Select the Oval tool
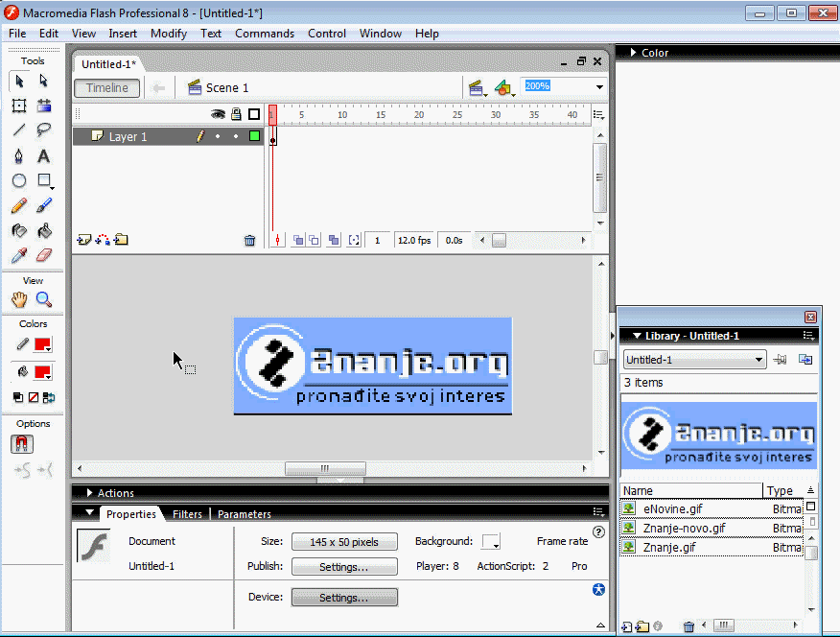Image resolution: width=840 pixels, height=637 pixels. click(19, 180)
